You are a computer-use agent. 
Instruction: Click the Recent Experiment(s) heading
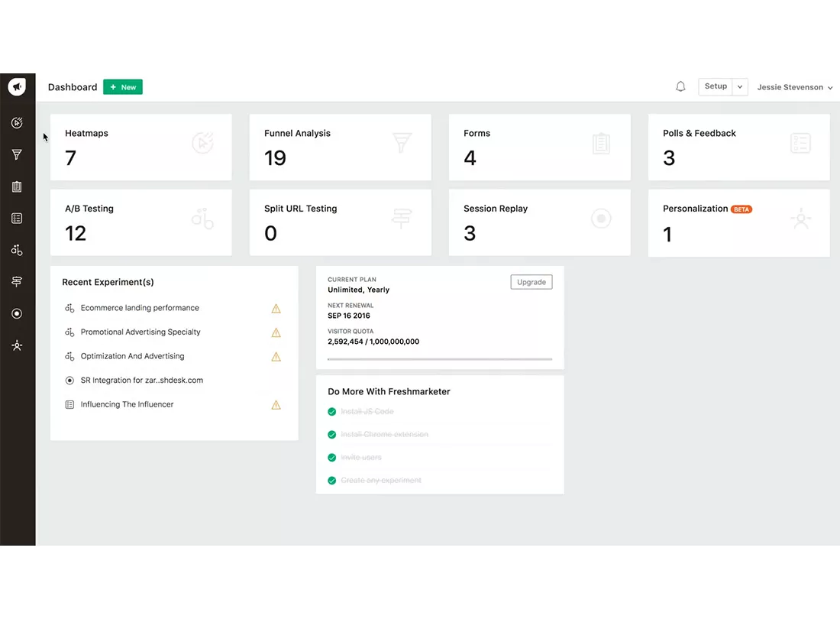[x=108, y=282]
